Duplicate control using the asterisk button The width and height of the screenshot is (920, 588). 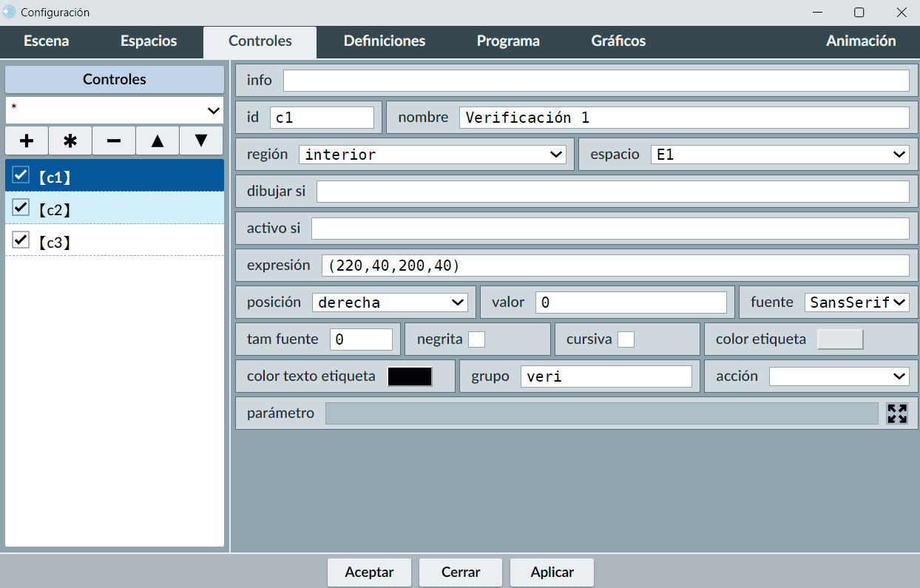pos(70,141)
